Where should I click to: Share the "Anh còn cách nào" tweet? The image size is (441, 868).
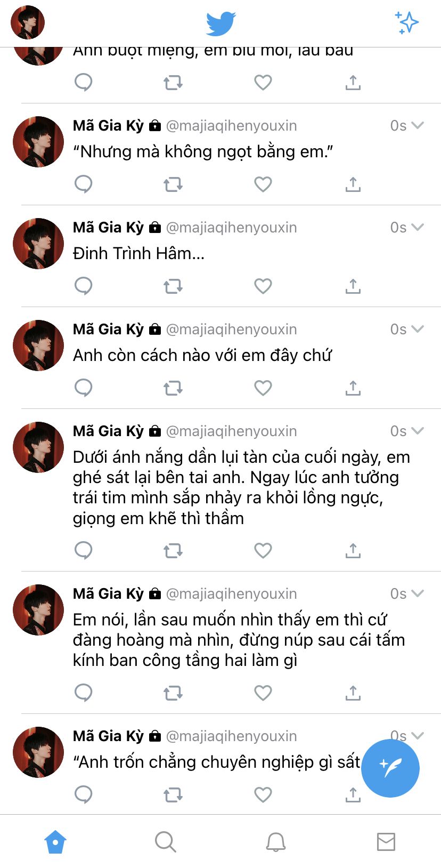[353, 388]
